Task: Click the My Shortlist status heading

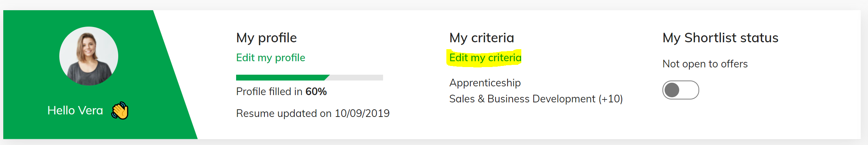Action: pos(720,38)
